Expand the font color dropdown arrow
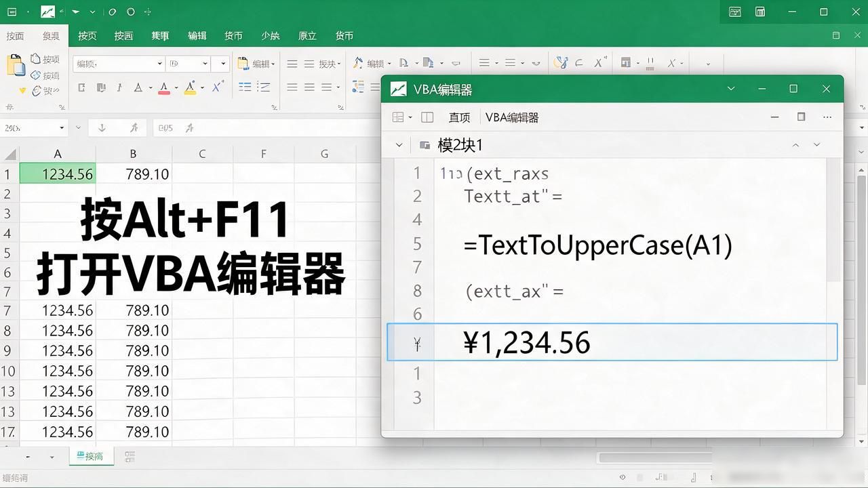This screenshot has width=868, height=488. pyautogui.click(x=176, y=87)
